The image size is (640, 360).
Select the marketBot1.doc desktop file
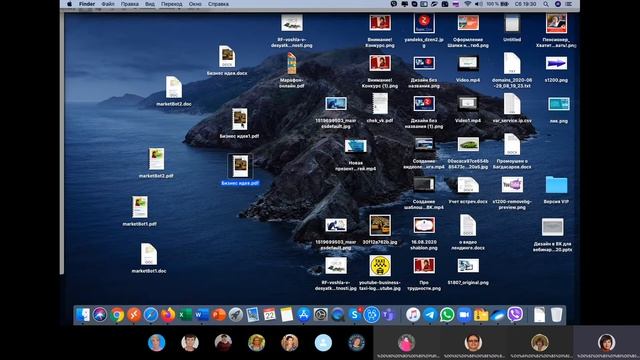pyautogui.click(x=149, y=258)
